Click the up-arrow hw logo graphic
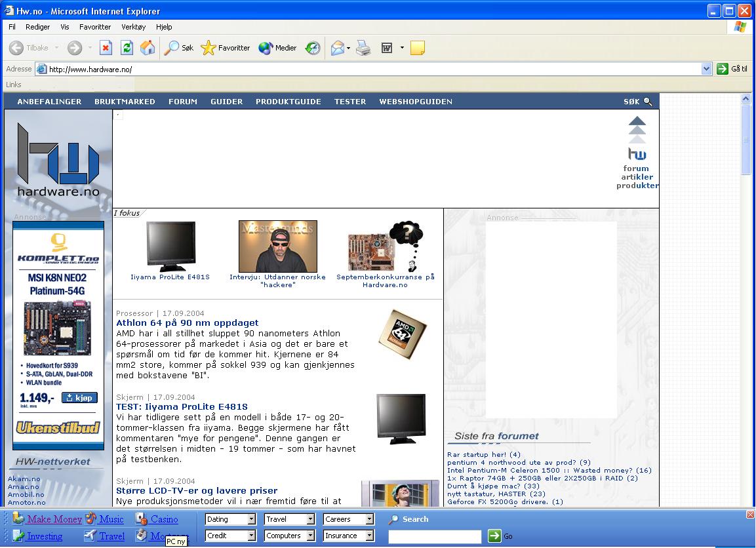Viewport: 756px width, 548px height. [x=637, y=138]
